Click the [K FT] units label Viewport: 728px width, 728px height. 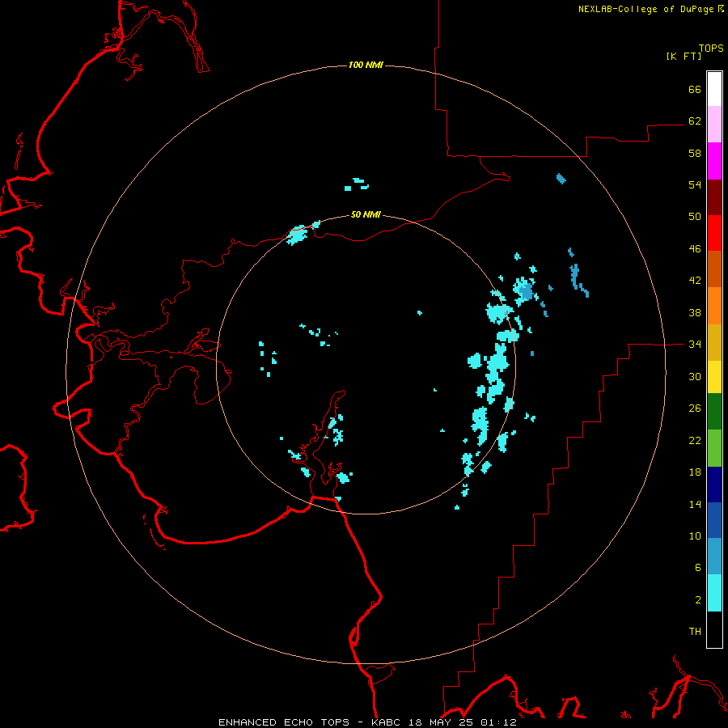tap(684, 56)
